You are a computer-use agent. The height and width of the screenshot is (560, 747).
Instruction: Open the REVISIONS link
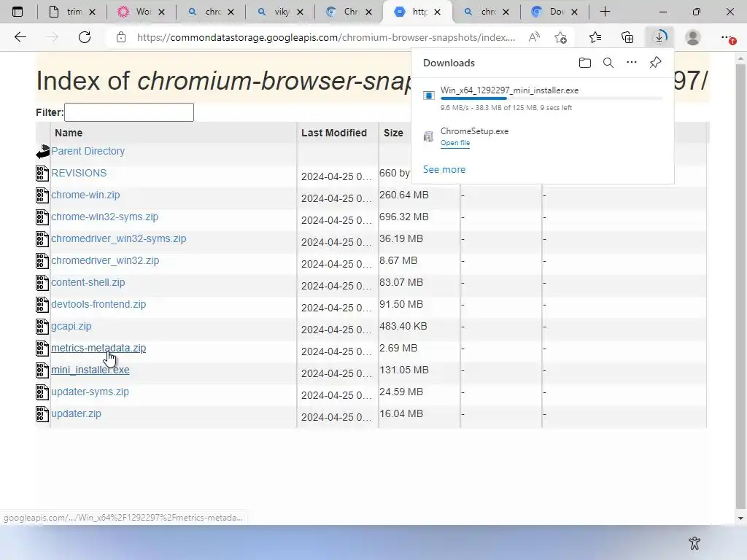click(79, 173)
